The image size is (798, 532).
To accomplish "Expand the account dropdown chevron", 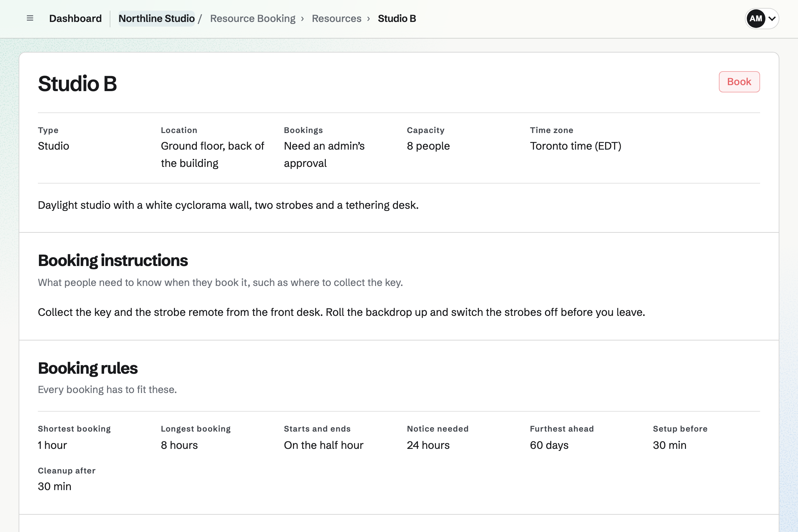I will click(772, 19).
